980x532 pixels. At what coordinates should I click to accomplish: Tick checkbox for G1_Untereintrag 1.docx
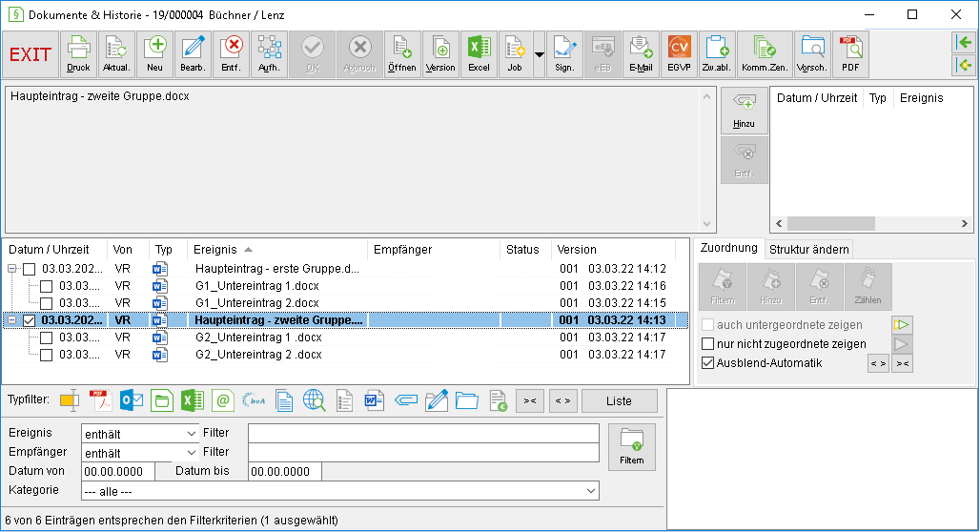[47, 286]
